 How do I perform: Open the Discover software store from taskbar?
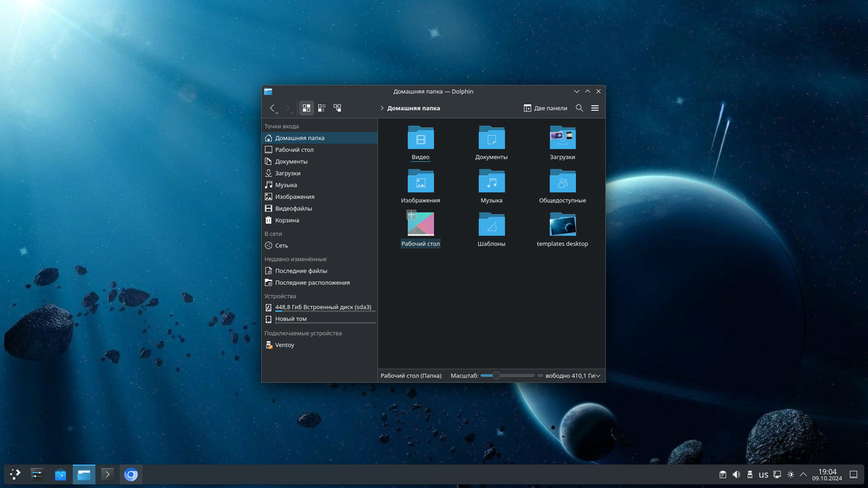tap(61, 474)
